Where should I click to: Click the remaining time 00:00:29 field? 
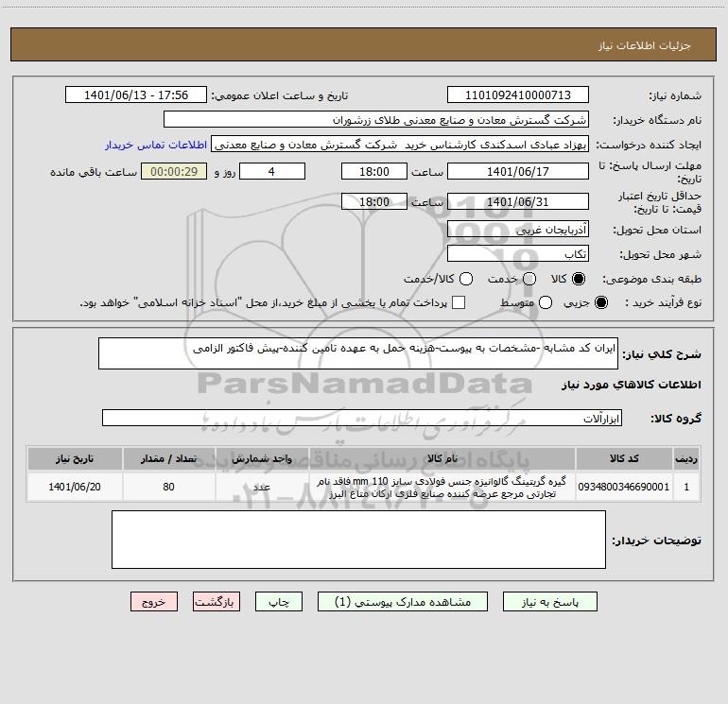coord(174,172)
